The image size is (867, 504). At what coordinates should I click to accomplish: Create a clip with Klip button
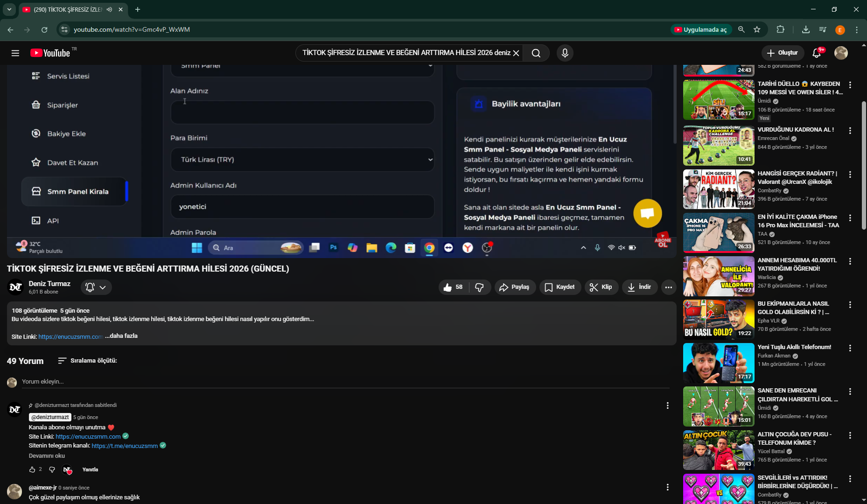(x=601, y=287)
